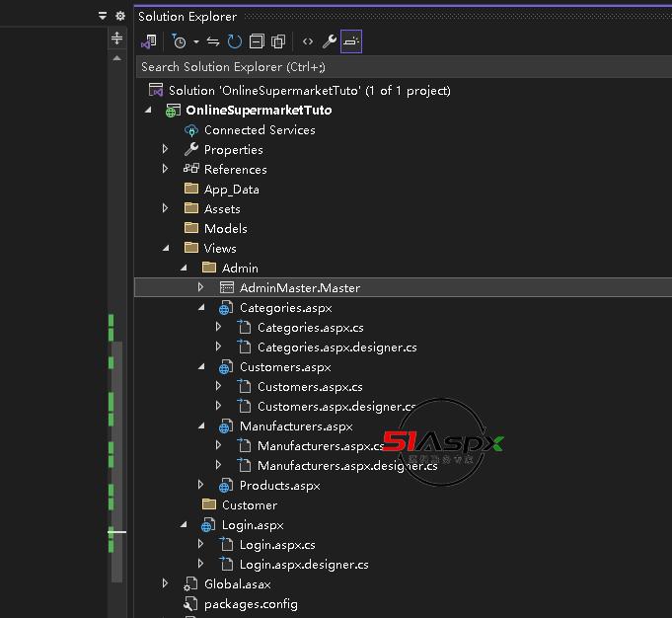This screenshot has height=618, width=672.
Task: Click the Views folder icon
Action: (191, 248)
